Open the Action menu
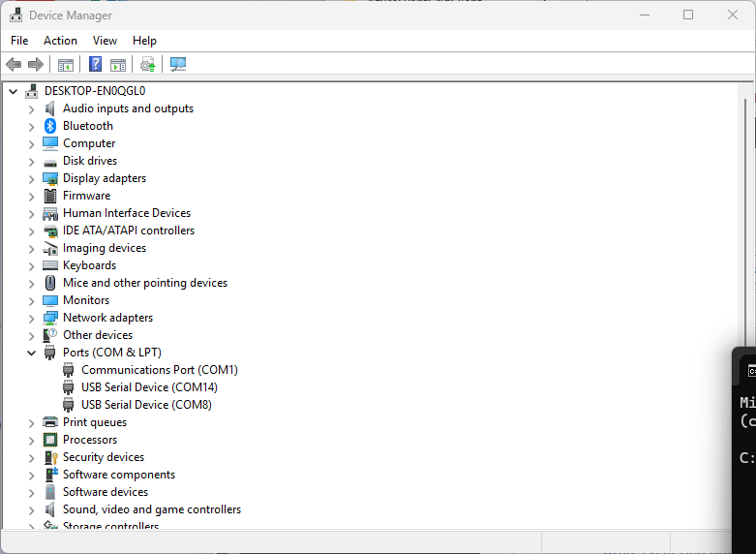 pos(60,41)
